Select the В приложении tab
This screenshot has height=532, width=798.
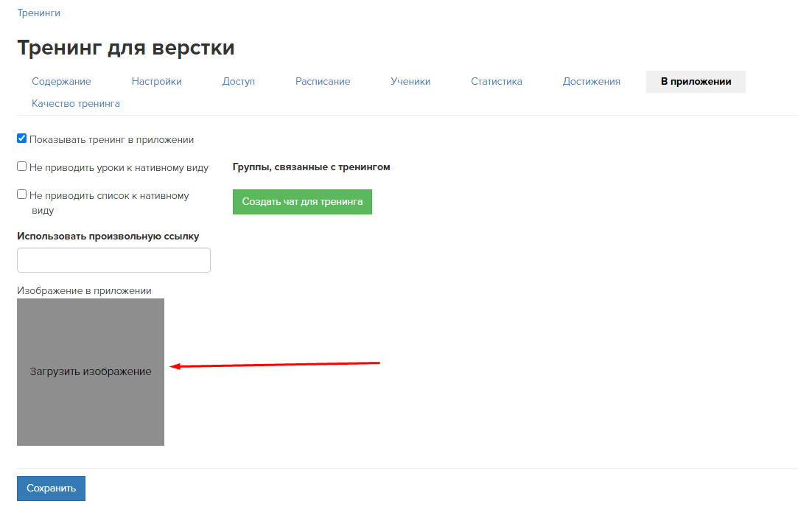(696, 81)
